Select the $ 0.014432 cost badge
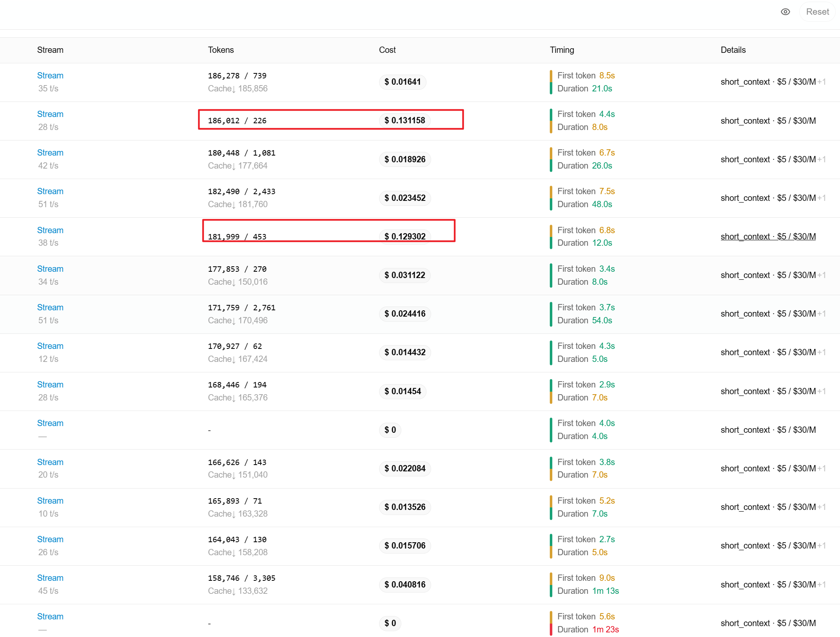 coord(405,352)
